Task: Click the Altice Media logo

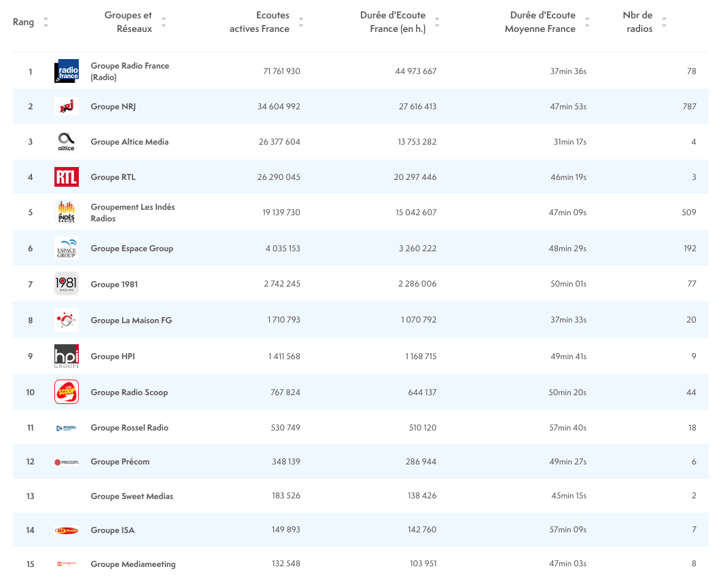Action: coord(67,142)
